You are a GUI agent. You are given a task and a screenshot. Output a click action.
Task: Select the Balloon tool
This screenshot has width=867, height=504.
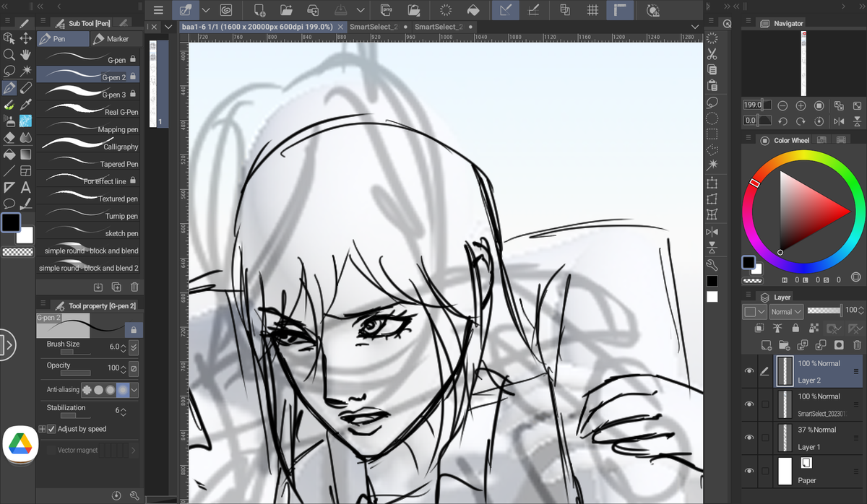click(x=9, y=204)
